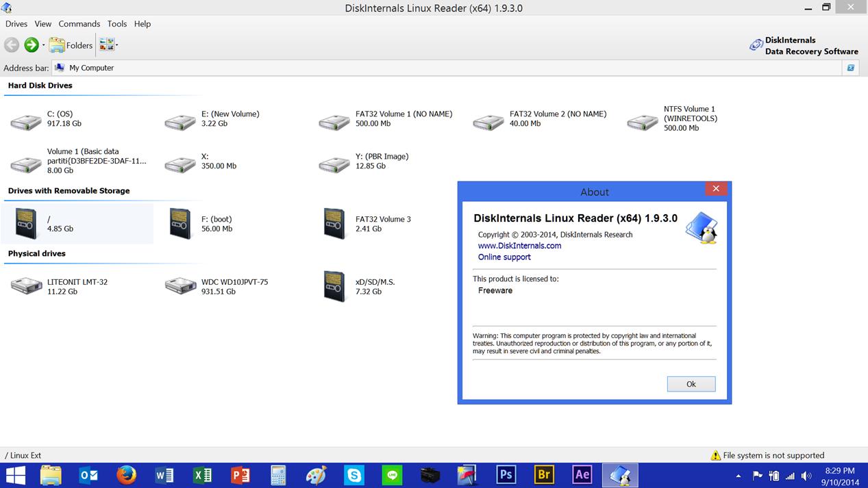Select the X: 350.00 Mb drive
The width and height of the screenshot is (868, 488).
pos(201,162)
